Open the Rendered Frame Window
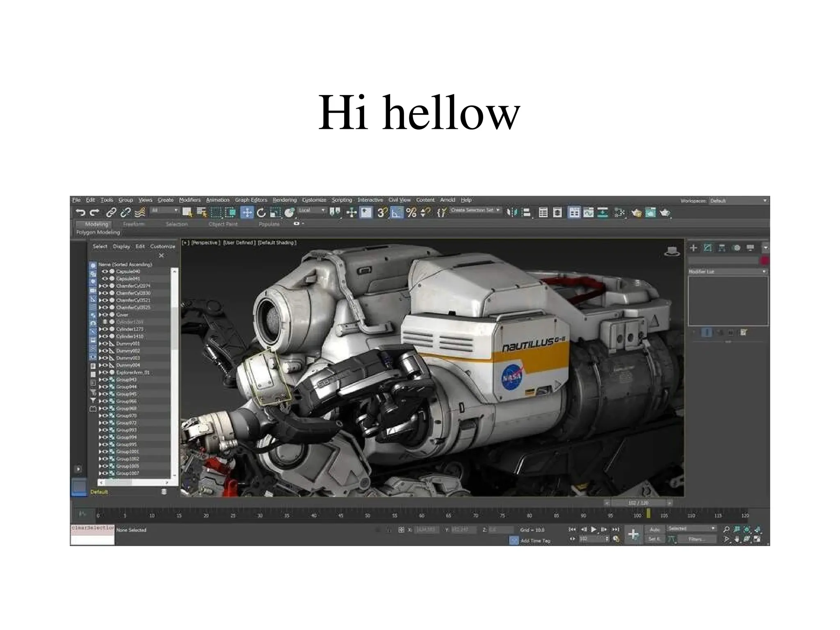The width and height of the screenshot is (840, 630). pos(651,212)
